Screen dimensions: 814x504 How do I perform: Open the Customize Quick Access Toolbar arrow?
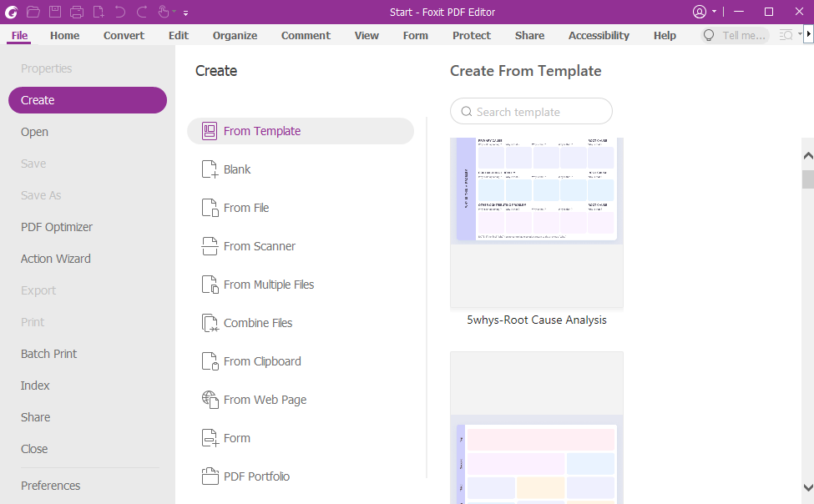(x=186, y=13)
